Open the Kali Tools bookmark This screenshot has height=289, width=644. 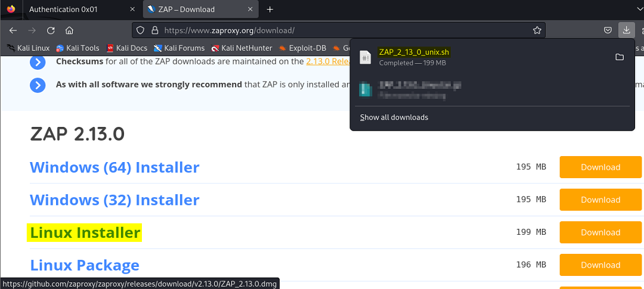point(78,48)
